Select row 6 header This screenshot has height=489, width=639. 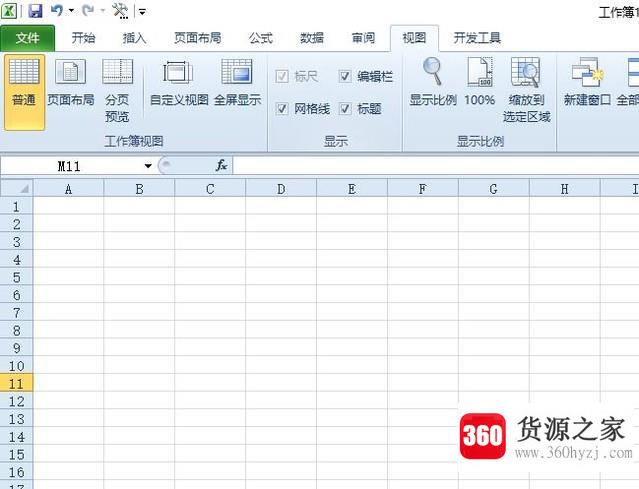coord(16,295)
